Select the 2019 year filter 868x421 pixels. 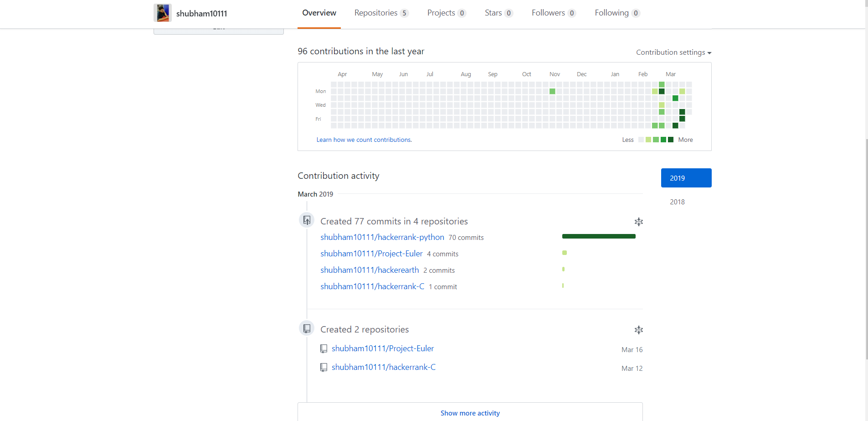(686, 178)
